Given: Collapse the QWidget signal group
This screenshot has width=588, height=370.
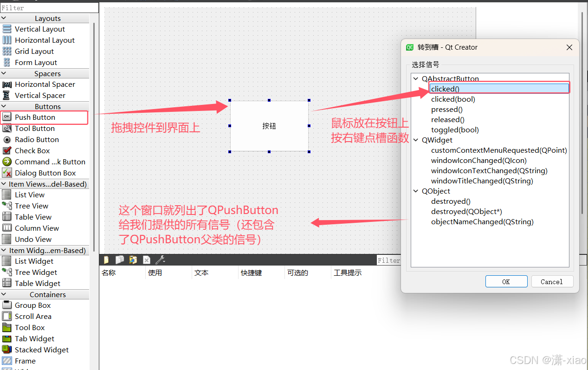Looking at the screenshot, I should [x=416, y=140].
